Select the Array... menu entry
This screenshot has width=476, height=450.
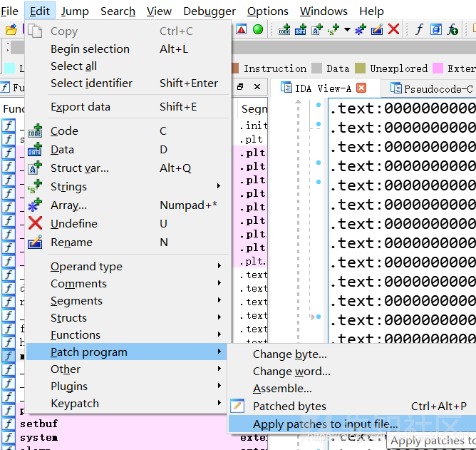(x=128, y=205)
